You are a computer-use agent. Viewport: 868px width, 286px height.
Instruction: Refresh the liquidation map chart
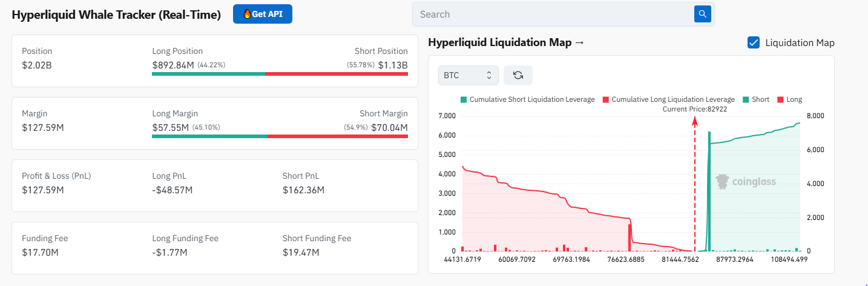click(x=518, y=75)
